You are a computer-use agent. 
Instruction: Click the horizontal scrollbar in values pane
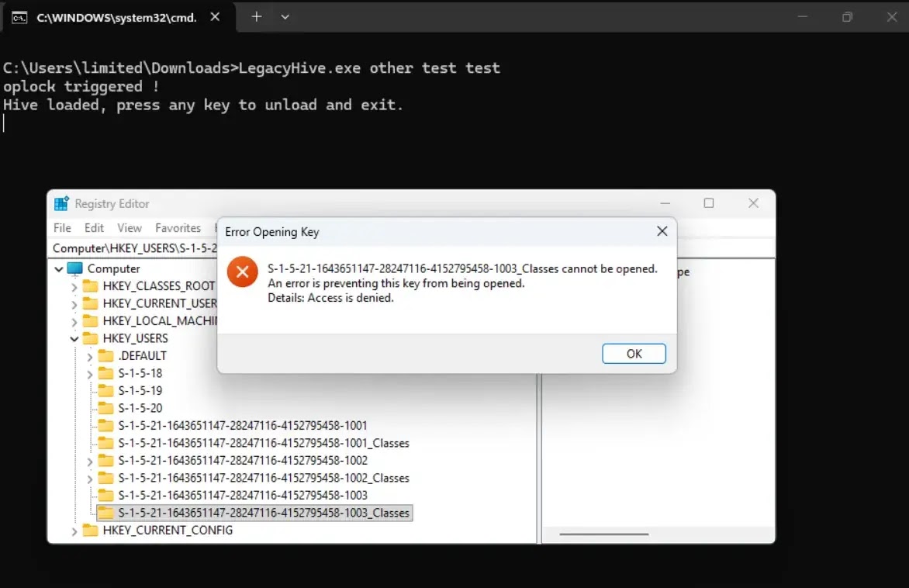click(603, 534)
